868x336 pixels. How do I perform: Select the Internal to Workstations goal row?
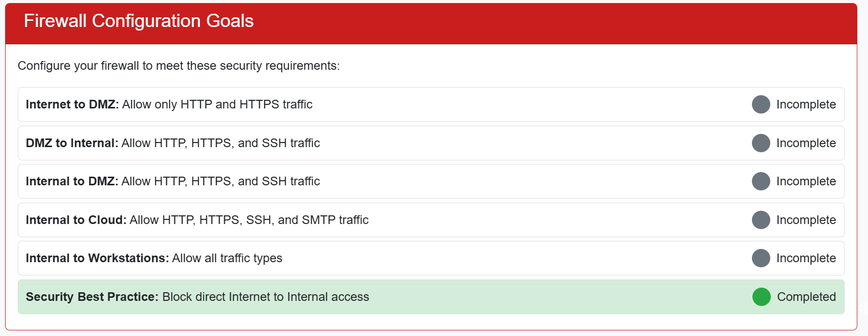point(431,258)
